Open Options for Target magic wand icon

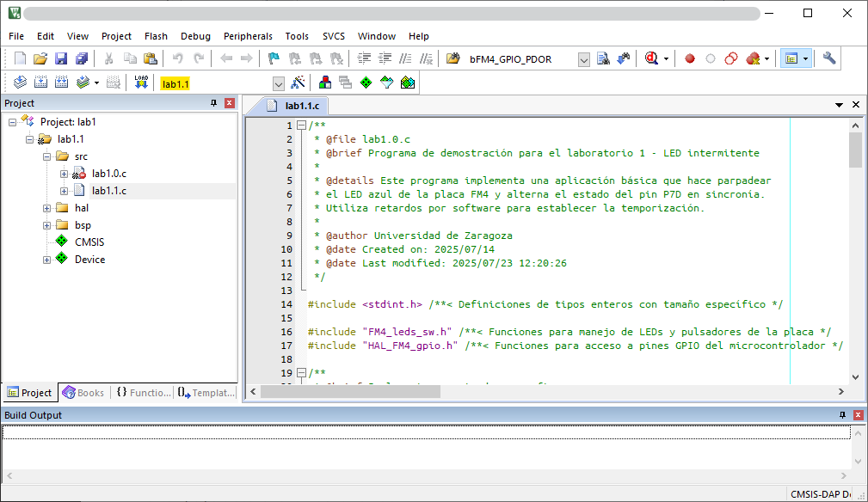point(298,83)
